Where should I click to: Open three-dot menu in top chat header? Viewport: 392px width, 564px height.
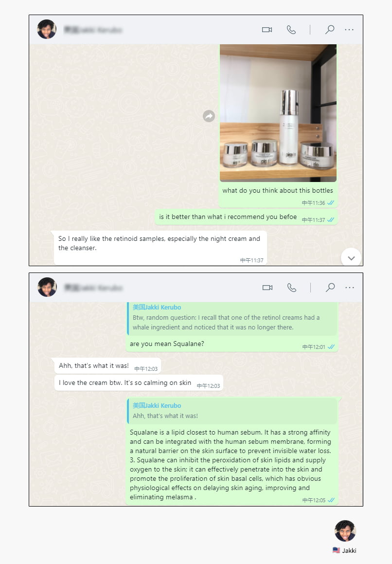(349, 30)
